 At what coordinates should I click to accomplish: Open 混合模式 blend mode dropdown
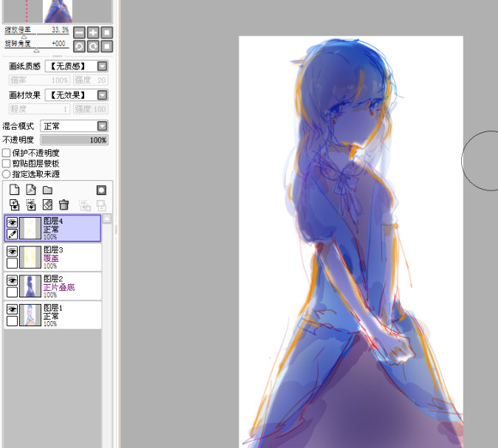pos(75,126)
